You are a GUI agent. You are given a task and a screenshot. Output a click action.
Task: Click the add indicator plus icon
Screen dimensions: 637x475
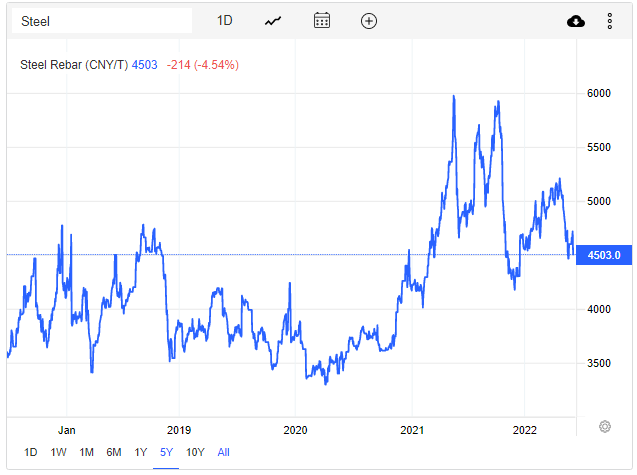click(x=369, y=21)
